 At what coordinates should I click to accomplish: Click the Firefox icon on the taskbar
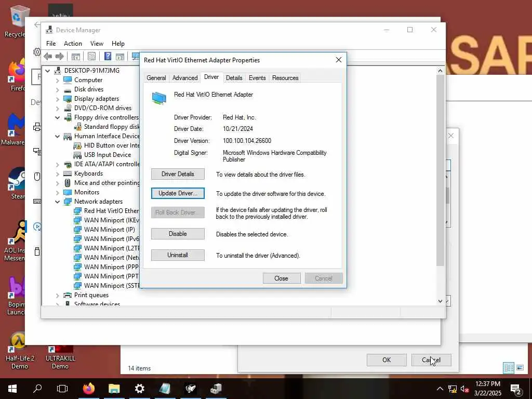[89, 389]
